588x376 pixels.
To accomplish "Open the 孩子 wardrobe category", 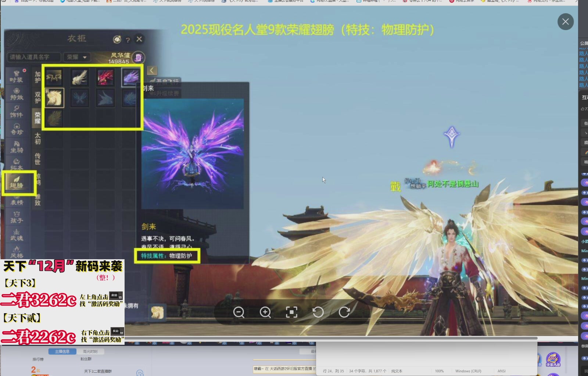I will [16, 217].
